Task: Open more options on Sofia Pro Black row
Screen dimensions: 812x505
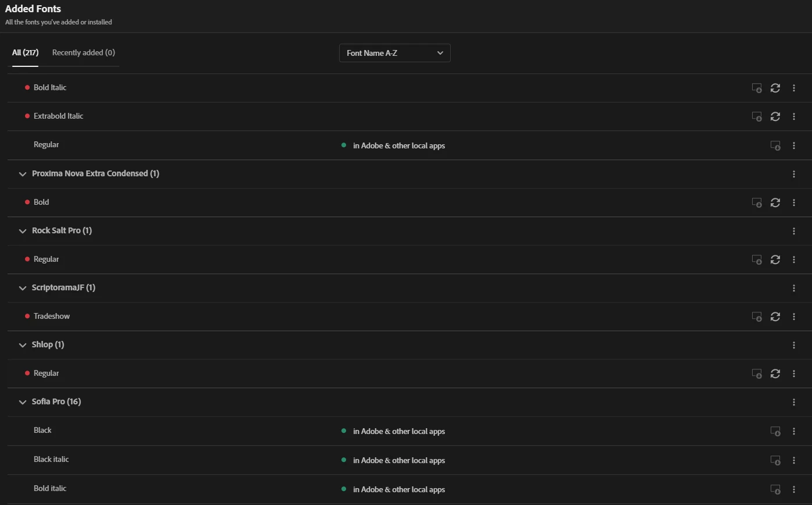Action: [x=794, y=432]
